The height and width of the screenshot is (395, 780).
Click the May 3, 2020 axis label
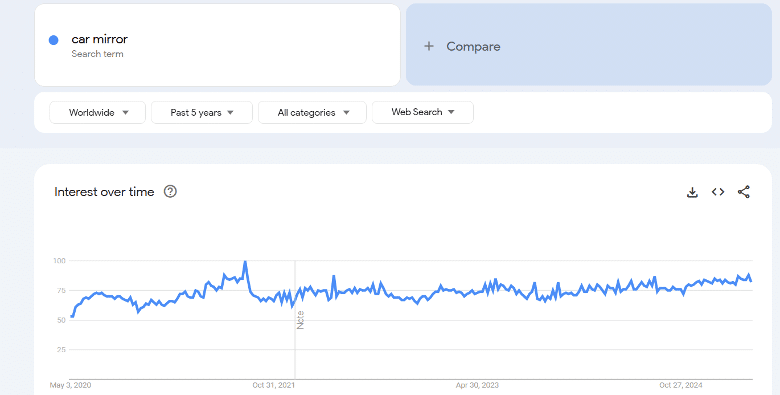70,385
